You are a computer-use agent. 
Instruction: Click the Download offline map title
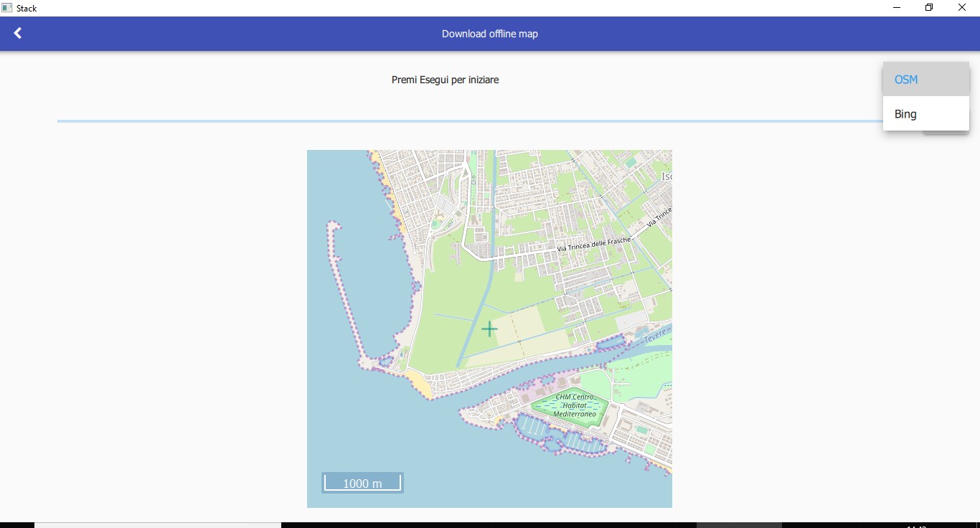coord(489,34)
